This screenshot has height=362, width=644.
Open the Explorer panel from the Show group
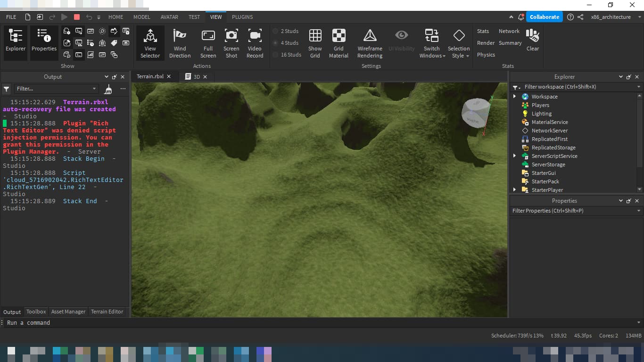pos(15,42)
